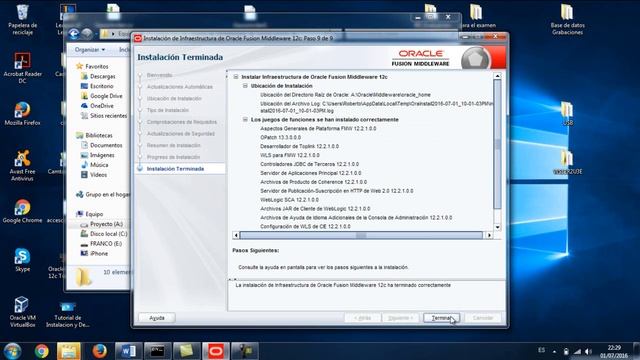Image resolution: width=640 pixels, height=360 pixels.
Task: Switch to Oracle installer taskbar icon
Action: [216, 351]
